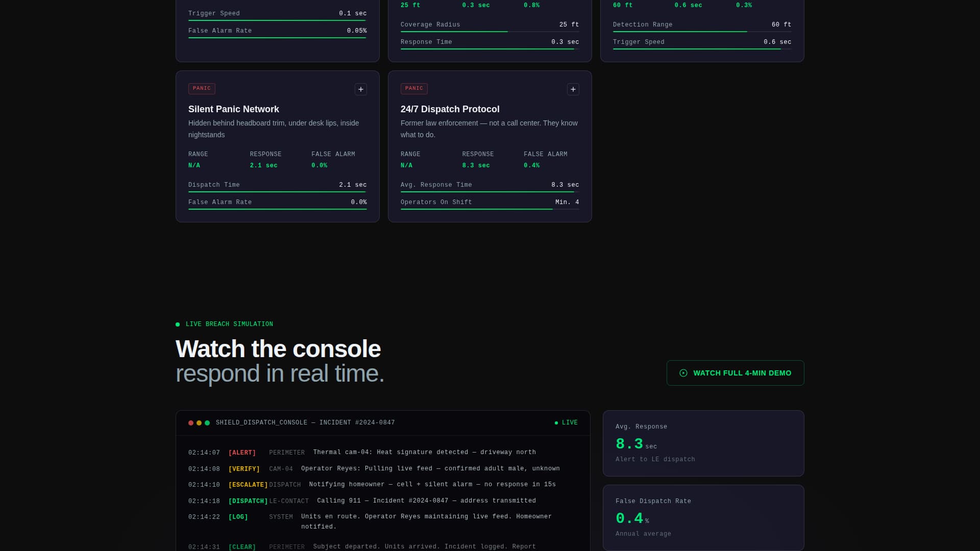Click the Operators On Shift progress bar
This screenshot has height=551, width=980.
(489, 209)
